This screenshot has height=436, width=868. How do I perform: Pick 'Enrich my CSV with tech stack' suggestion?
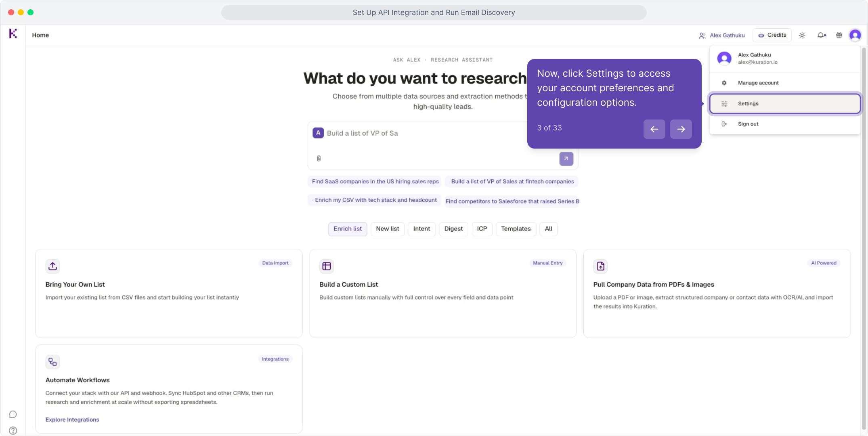click(374, 200)
